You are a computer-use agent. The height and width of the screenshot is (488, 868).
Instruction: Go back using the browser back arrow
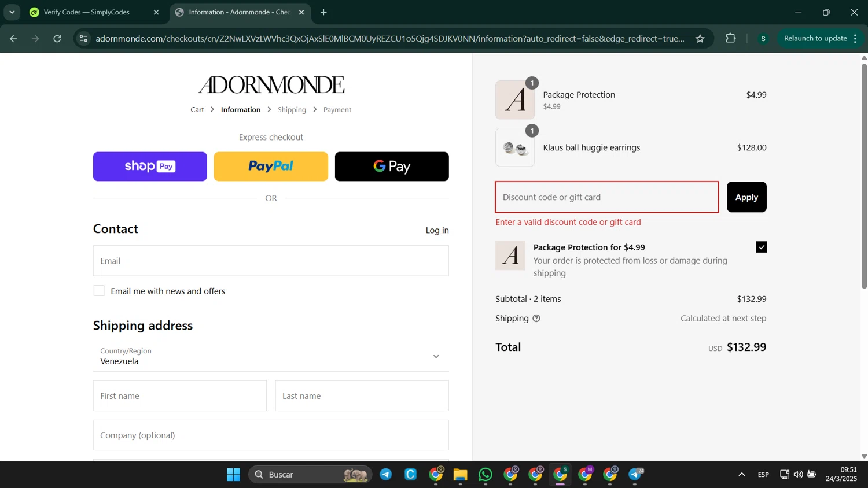coord(13,39)
